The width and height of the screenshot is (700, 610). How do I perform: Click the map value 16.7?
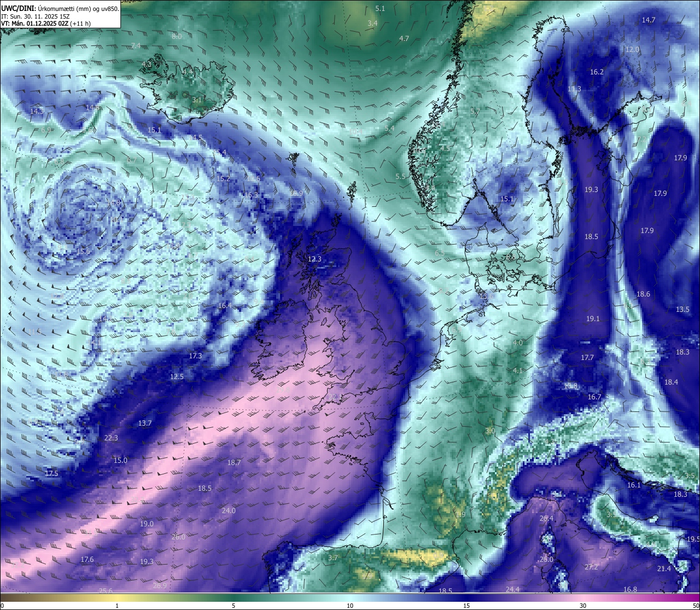(x=594, y=397)
